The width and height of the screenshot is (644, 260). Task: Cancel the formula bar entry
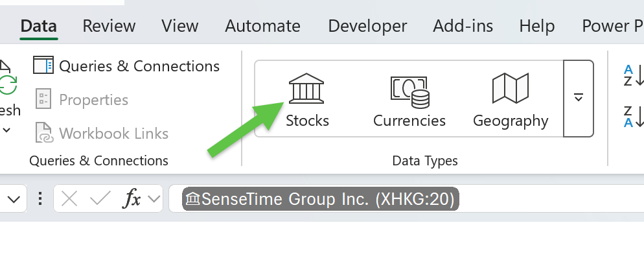[69, 199]
